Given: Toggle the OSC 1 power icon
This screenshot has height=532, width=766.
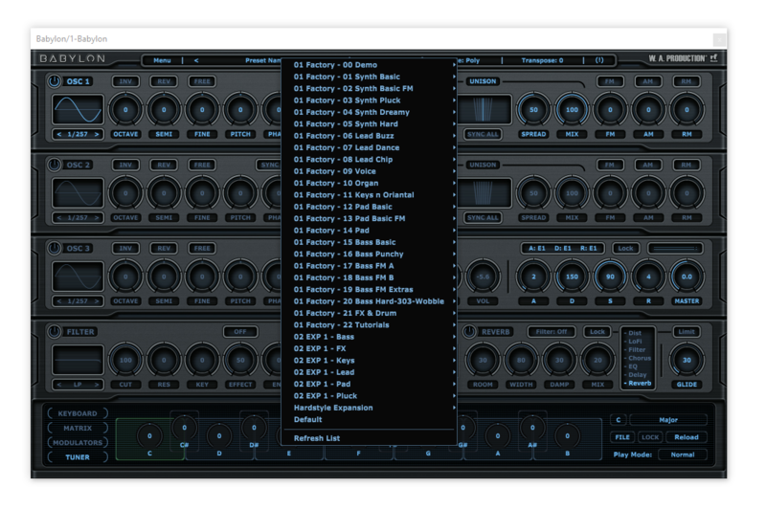Looking at the screenshot, I should (x=54, y=81).
